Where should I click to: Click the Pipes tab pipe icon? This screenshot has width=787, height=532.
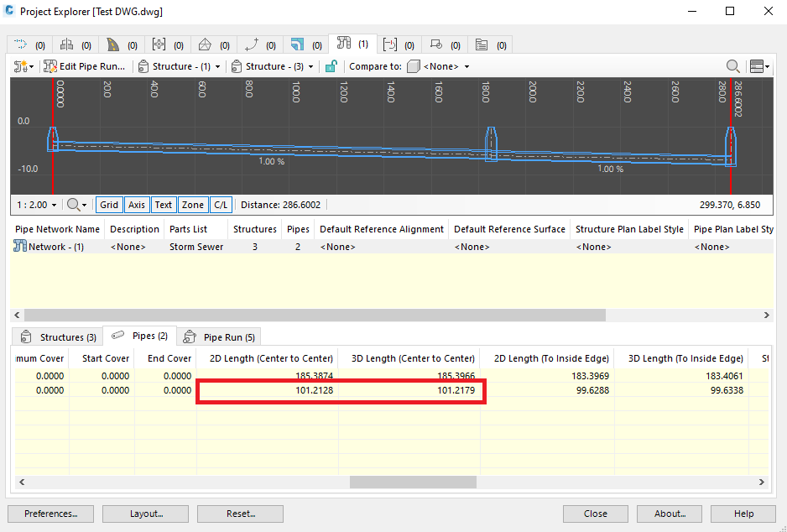[118, 335]
